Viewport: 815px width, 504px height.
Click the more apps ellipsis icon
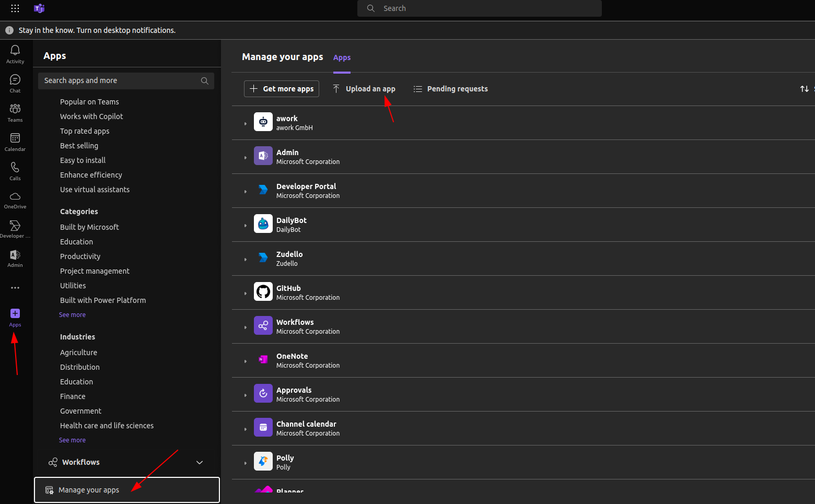point(15,288)
